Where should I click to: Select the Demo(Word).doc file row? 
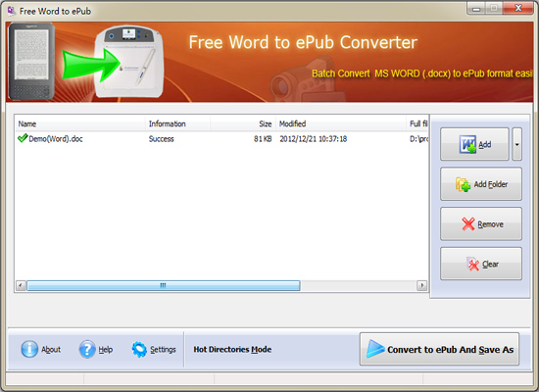tap(221, 139)
